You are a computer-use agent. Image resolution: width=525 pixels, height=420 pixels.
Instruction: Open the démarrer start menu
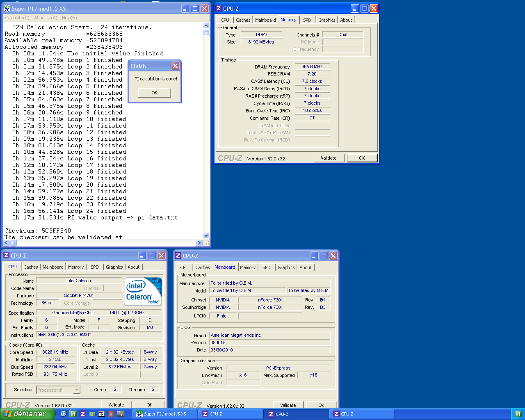[27, 414]
